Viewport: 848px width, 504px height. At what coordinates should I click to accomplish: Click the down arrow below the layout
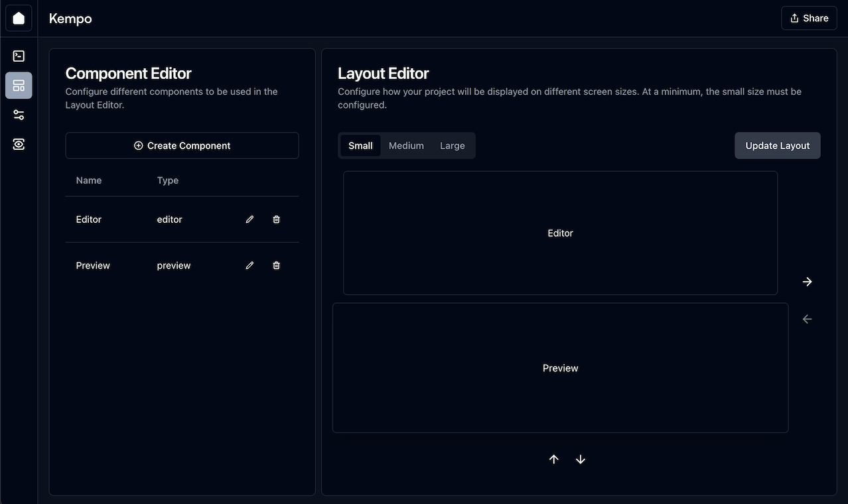click(581, 460)
